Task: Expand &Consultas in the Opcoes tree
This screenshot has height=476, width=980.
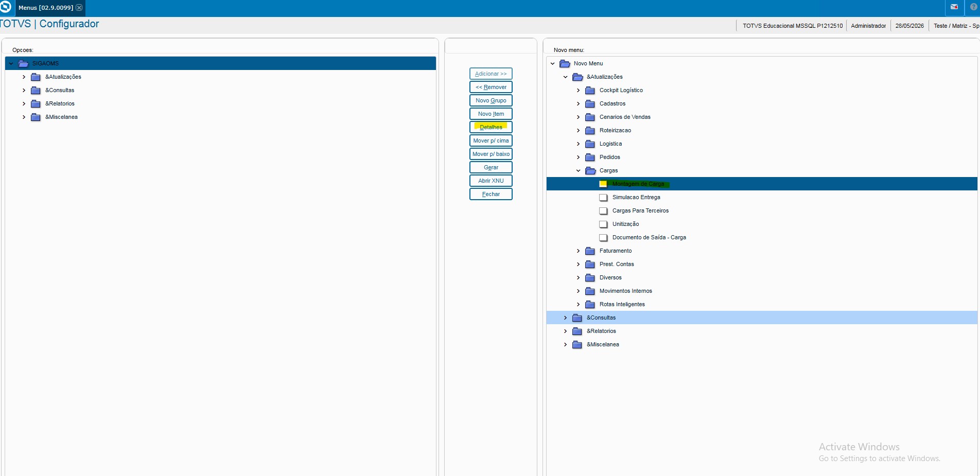Action: (24, 90)
